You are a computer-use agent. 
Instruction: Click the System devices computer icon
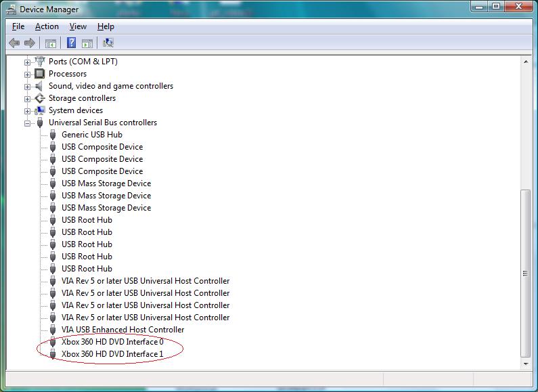(x=40, y=110)
